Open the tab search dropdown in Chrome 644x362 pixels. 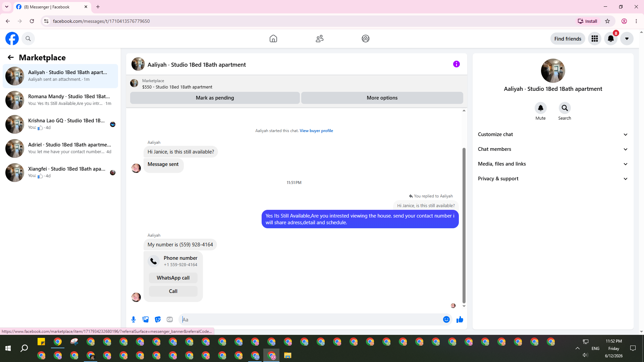(x=7, y=7)
